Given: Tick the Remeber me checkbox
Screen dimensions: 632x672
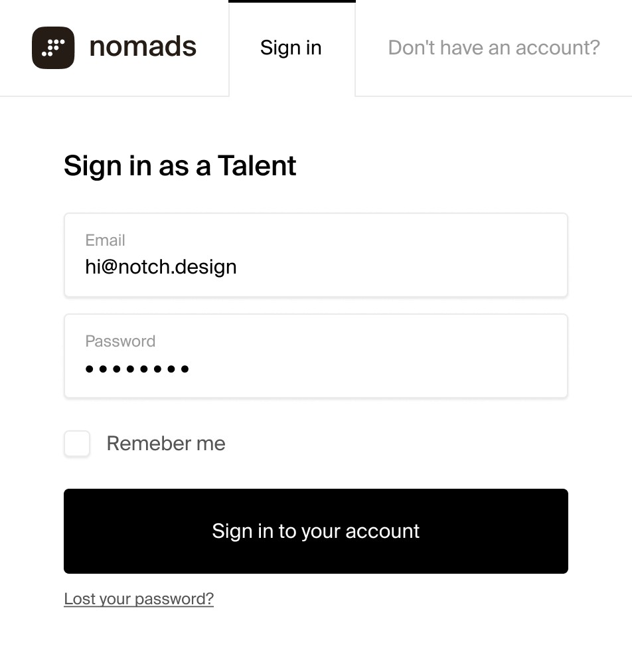Looking at the screenshot, I should [77, 444].
